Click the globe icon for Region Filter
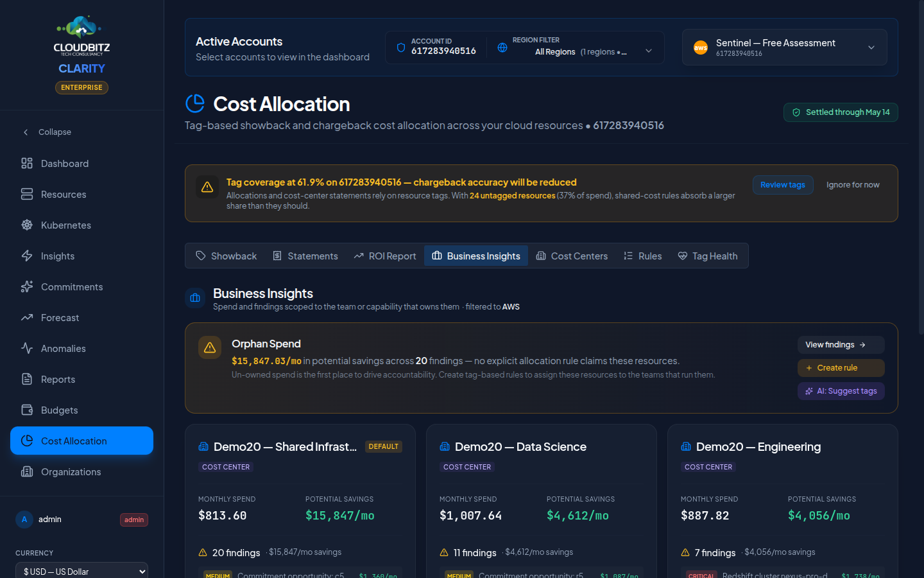924x578 pixels. point(502,48)
